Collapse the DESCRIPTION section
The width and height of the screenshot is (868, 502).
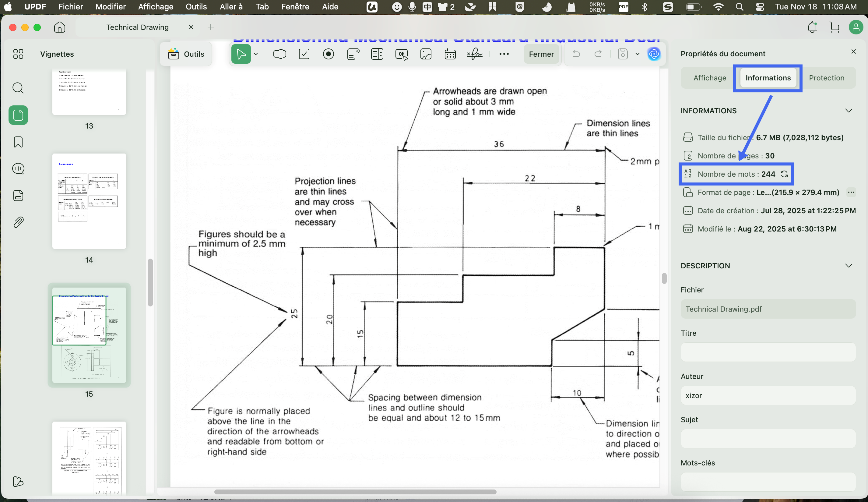pos(849,266)
